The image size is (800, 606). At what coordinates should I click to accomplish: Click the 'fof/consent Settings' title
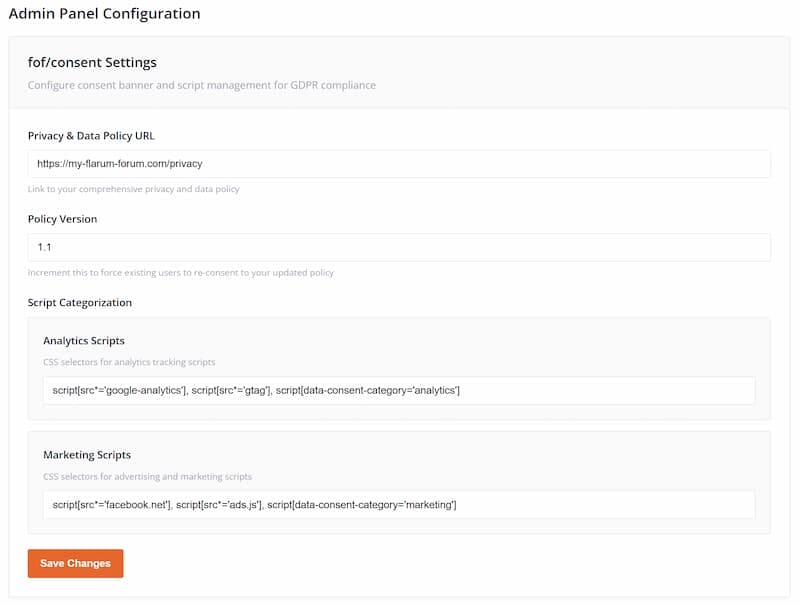[x=92, y=62]
